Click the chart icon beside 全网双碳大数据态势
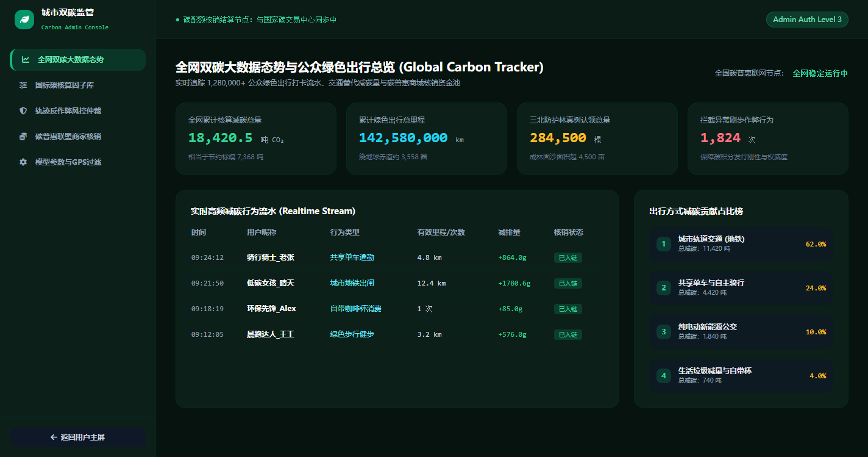 26,60
